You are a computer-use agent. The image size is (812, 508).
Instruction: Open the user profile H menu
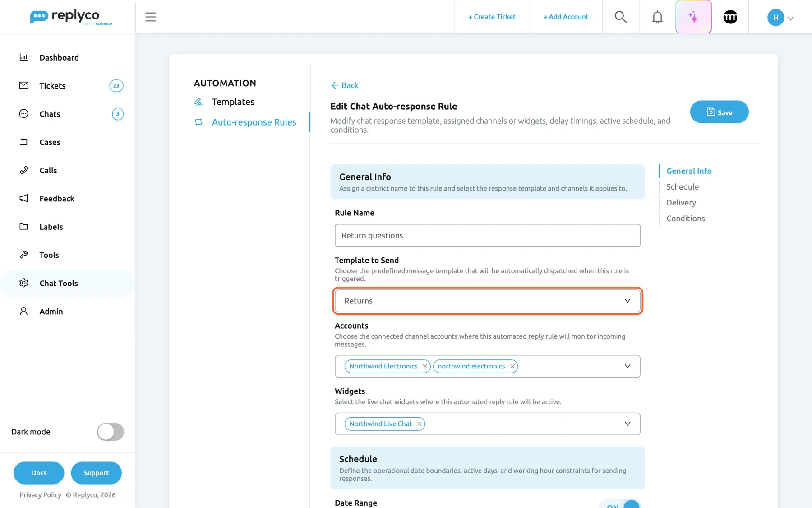coord(780,18)
